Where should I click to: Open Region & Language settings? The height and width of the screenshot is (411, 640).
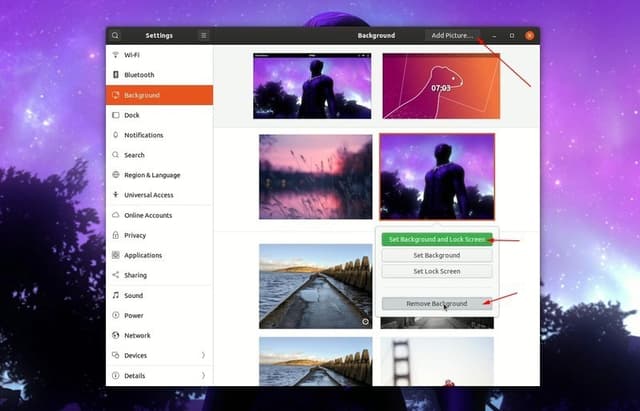pyautogui.click(x=152, y=175)
